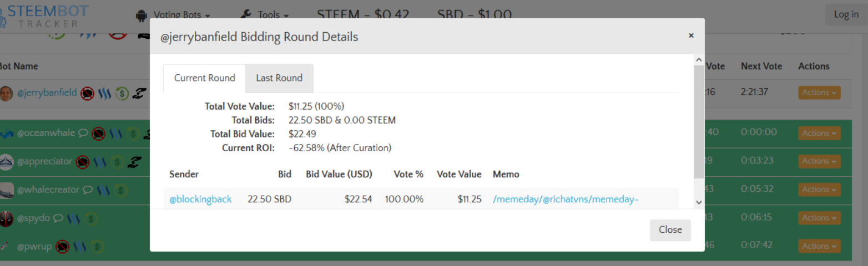Open the Voting Bots dropdown menu
This screenshot has height=266, width=868.
point(181,15)
